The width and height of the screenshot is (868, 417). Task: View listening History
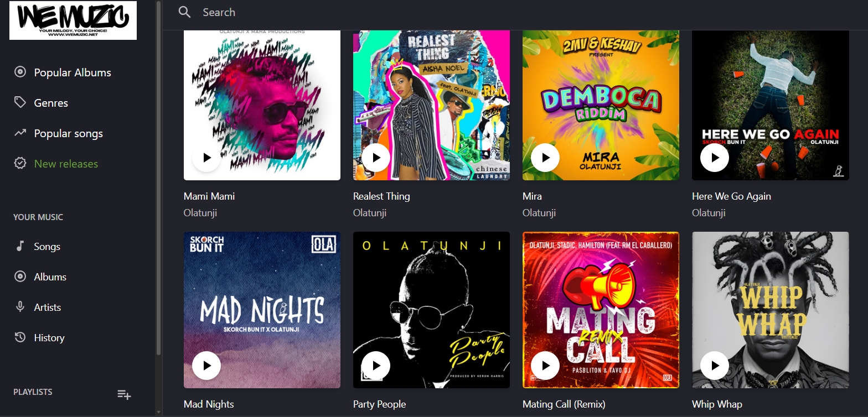pyautogui.click(x=39, y=338)
